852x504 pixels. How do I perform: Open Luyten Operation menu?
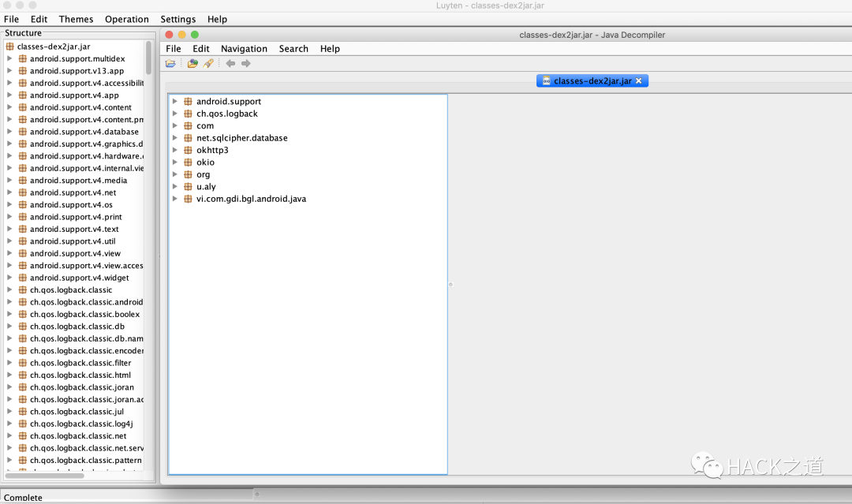click(x=126, y=19)
